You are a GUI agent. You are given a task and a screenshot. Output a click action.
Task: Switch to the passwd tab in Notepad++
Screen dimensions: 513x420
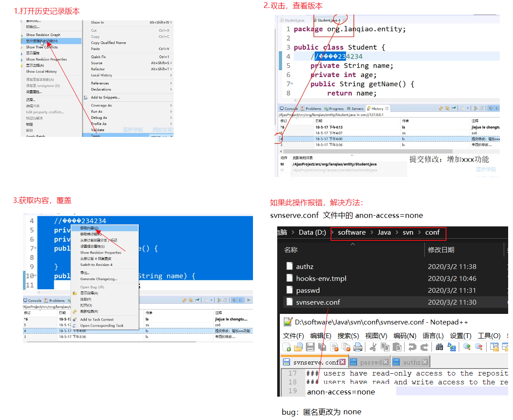point(370,362)
